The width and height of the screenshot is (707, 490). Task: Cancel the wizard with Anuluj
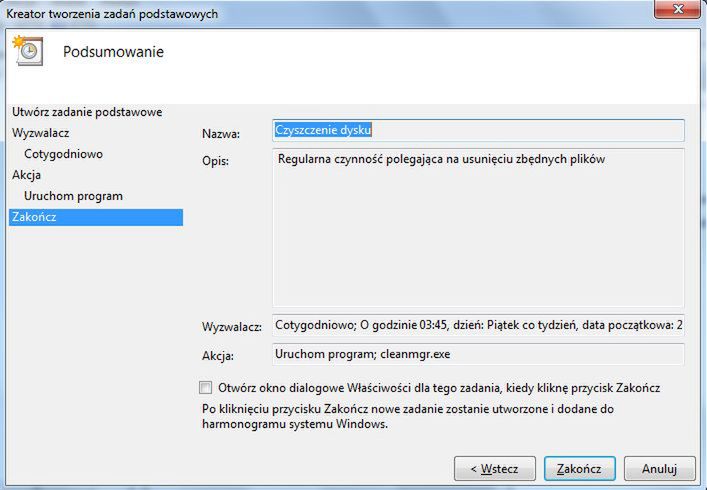click(x=660, y=469)
